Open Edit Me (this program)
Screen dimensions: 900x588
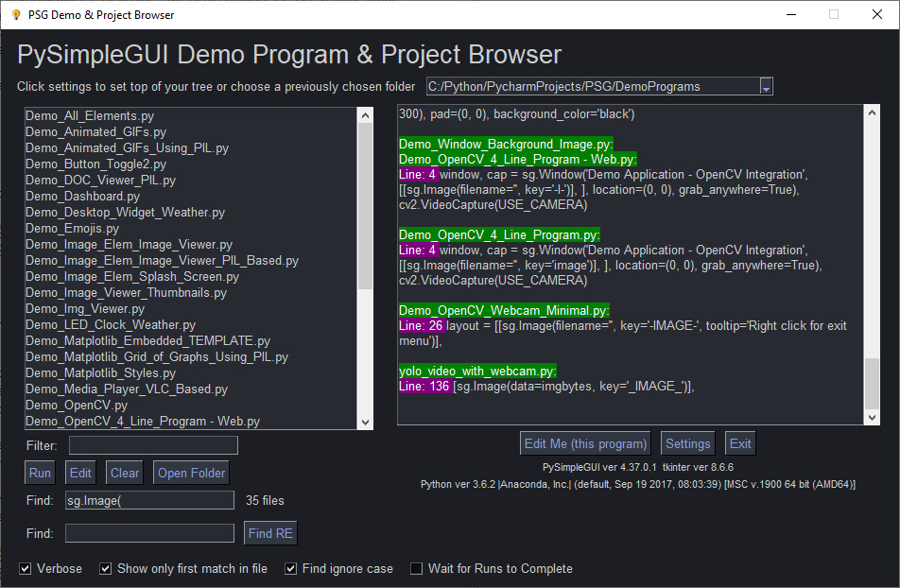click(x=586, y=443)
